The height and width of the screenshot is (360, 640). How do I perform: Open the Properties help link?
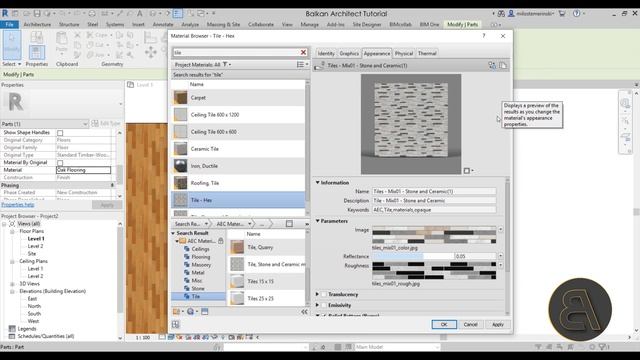[x=18, y=205]
